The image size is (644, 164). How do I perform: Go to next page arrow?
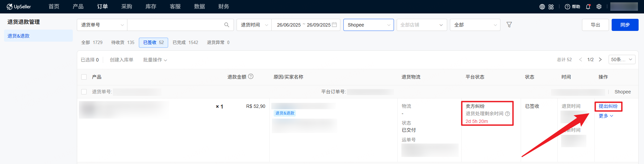tap(600, 59)
